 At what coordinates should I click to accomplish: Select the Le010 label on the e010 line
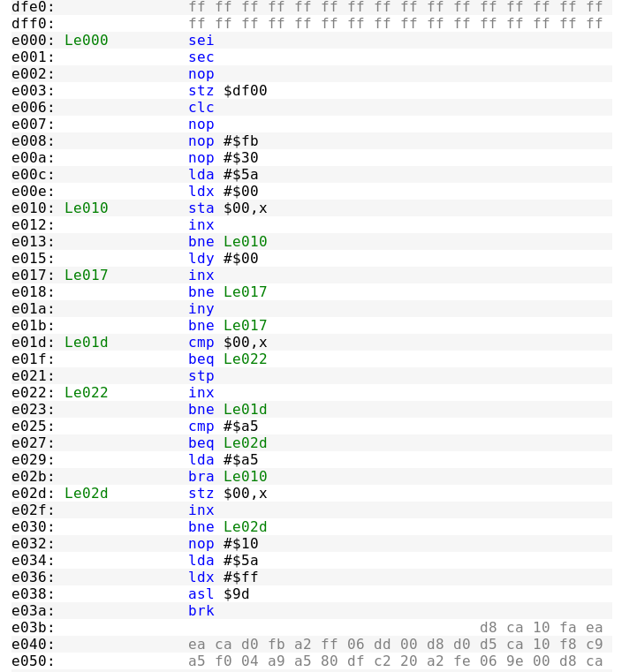(x=86, y=208)
